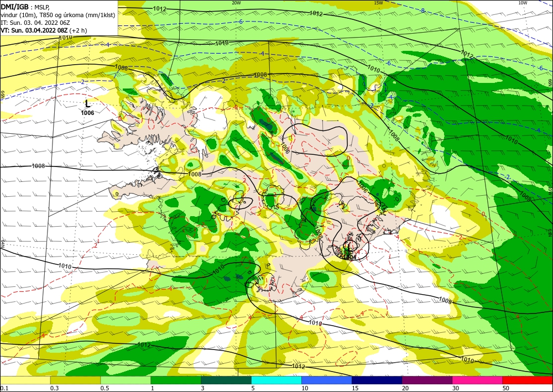Click the pink 30–50 legend swatch
Image resolution: width=553 pixels, height=392 pixels.
tap(478, 380)
